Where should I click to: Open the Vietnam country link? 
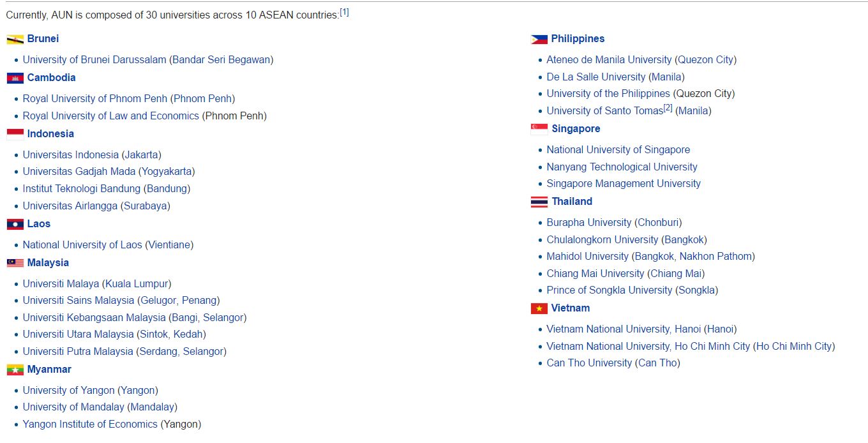pos(571,308)
